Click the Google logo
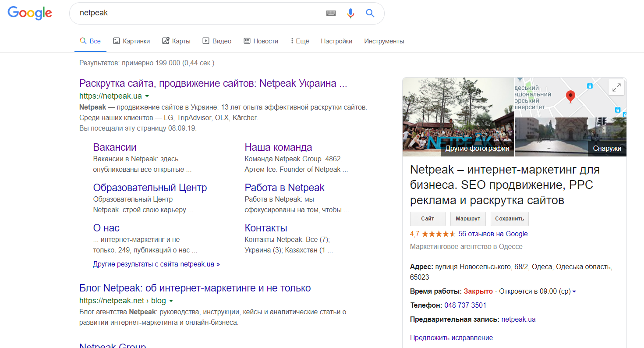This screenshot has height=348, width=644. (30, 13)
